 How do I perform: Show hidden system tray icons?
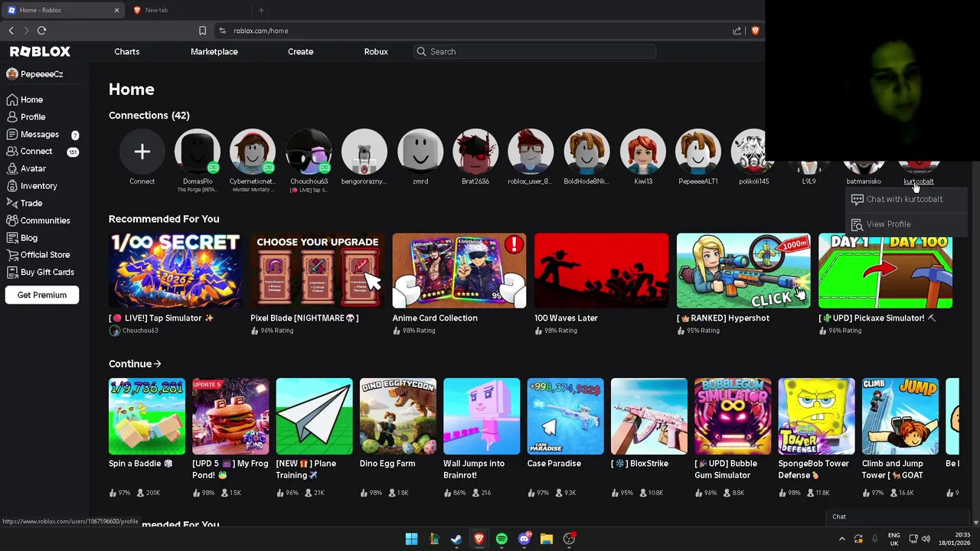(x=842, y=539)
